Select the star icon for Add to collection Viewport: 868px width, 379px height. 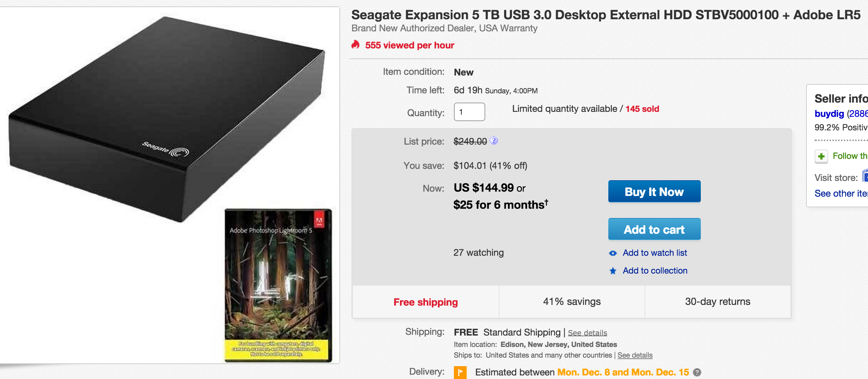click(x=612, y=271)
